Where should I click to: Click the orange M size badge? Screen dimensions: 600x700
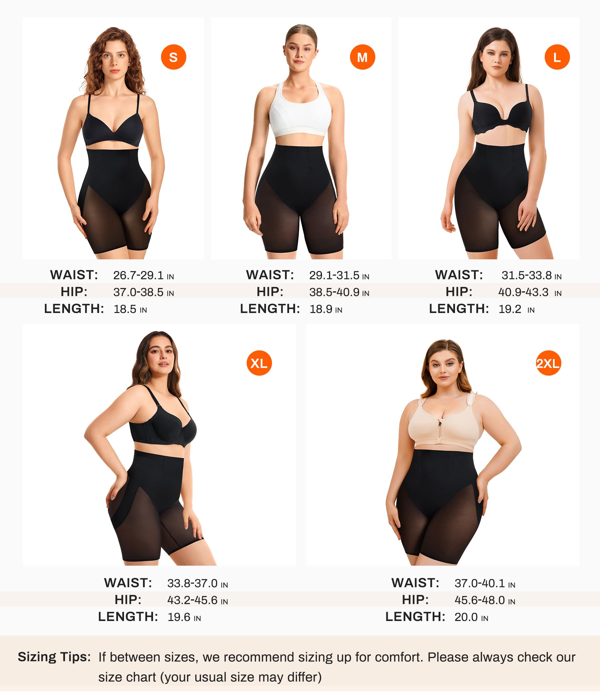pos(362,57)
